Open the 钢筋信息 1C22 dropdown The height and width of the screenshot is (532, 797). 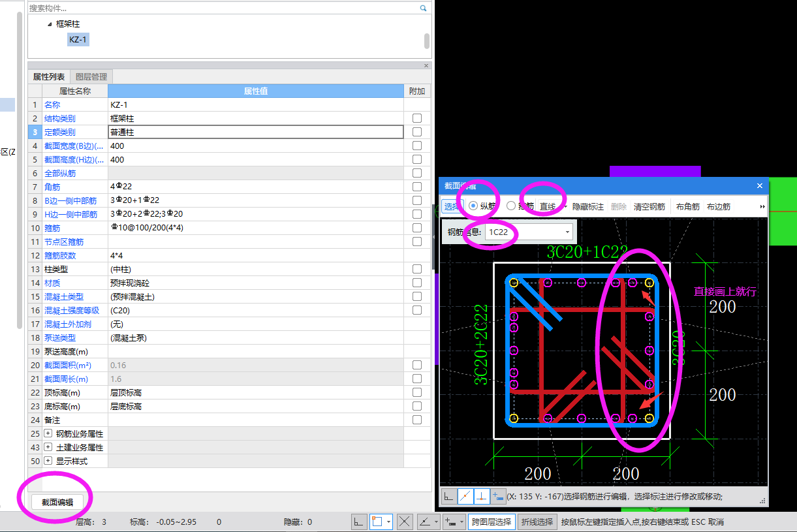pos(567,232)
